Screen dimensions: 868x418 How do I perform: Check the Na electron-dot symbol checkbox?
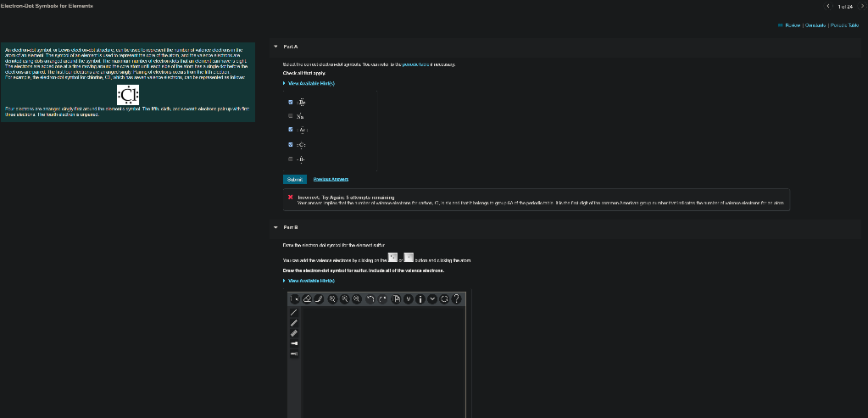point(291,116)
